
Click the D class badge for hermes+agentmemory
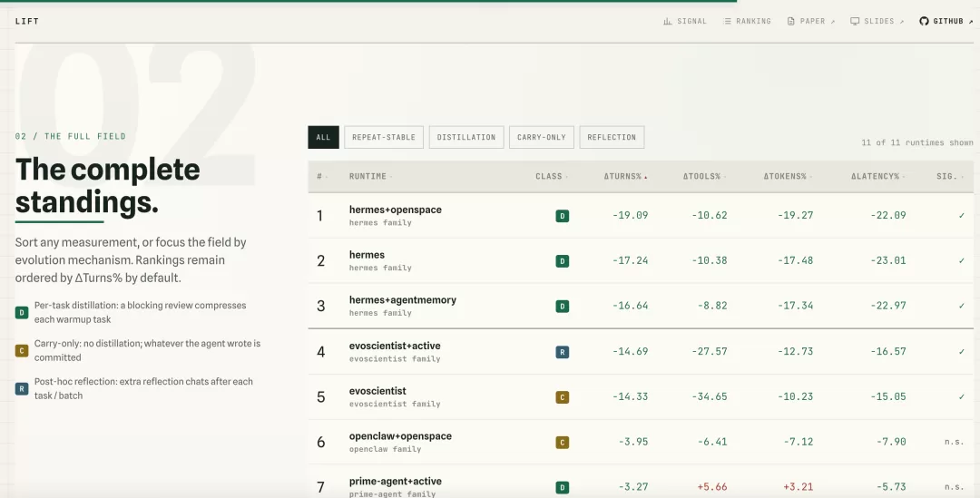pyautogui.click(x=563, y=307)
